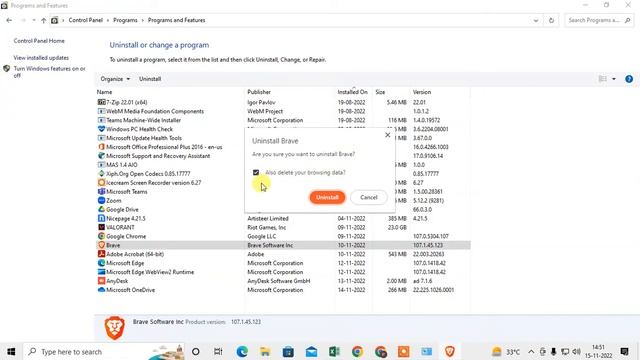The height and width of the screenshot is (360, 640).
Task: Click the Google Drive icon in list
Action: click(x=101, y=209)
